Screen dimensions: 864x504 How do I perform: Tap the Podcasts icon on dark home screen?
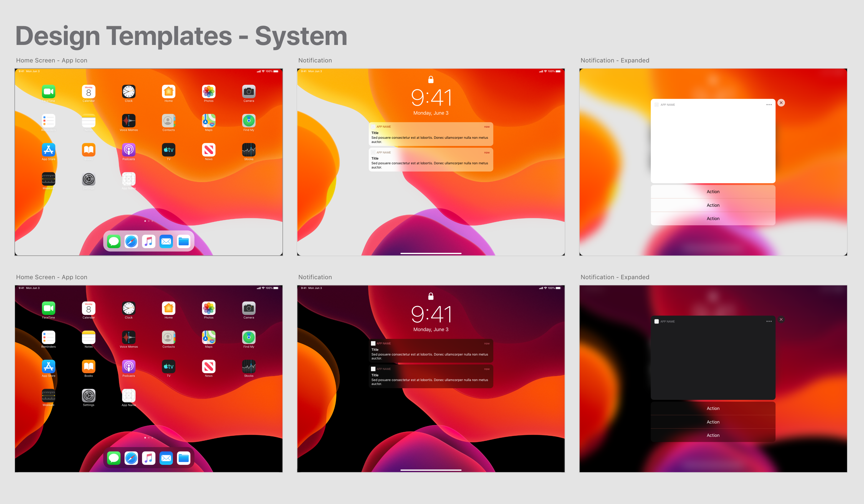[128, 367]
